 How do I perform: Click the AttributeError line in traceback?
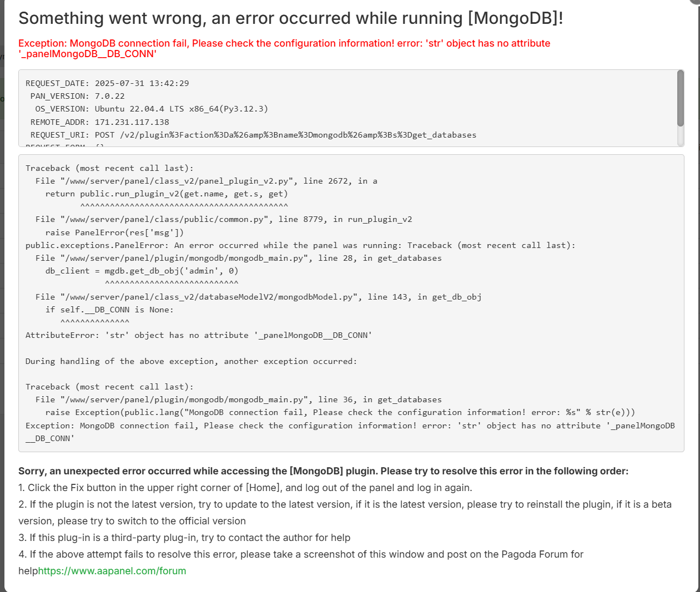(198, 335)
